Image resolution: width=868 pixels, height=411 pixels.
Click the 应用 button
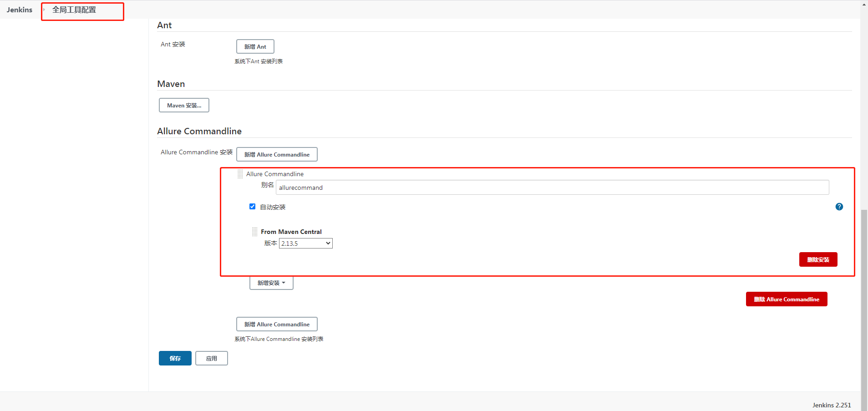[212, 358]
